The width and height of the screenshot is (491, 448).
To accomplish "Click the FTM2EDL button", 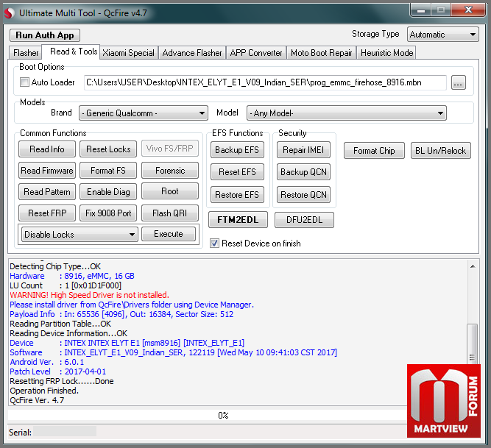I will [x=237, y=220].
